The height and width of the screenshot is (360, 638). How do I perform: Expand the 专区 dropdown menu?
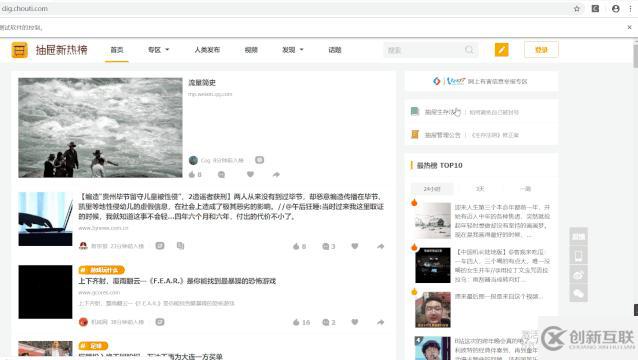click(x=158, y=50)
